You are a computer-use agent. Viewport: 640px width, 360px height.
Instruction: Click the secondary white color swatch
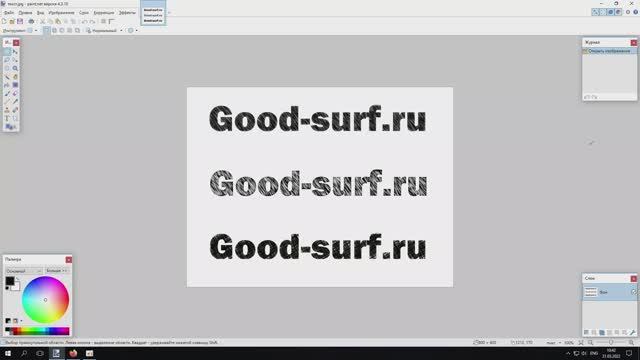pyautogui.click(x=16, y=287)
